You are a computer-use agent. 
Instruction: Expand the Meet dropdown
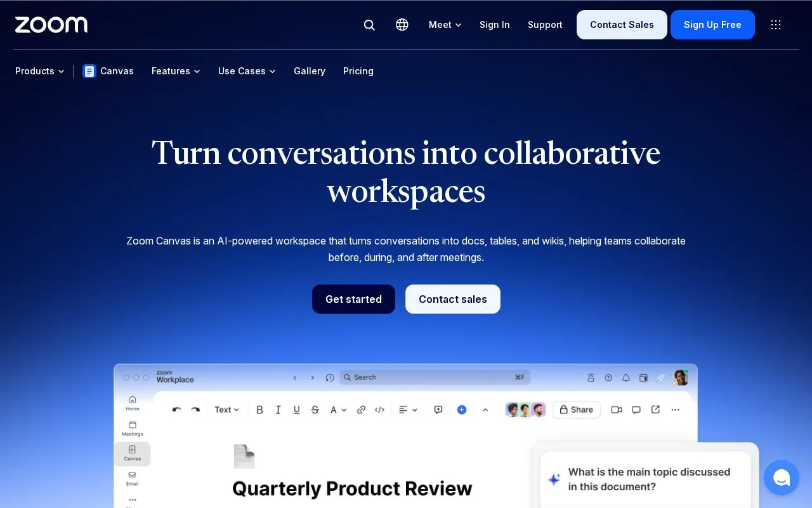click(x=445, y=25)
